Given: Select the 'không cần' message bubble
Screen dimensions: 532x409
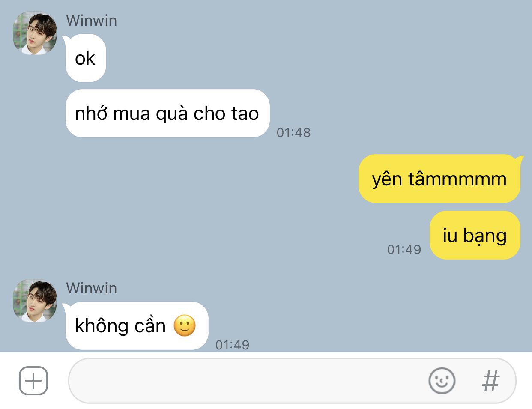Looking at the screenshot, I should coord(137,325).
